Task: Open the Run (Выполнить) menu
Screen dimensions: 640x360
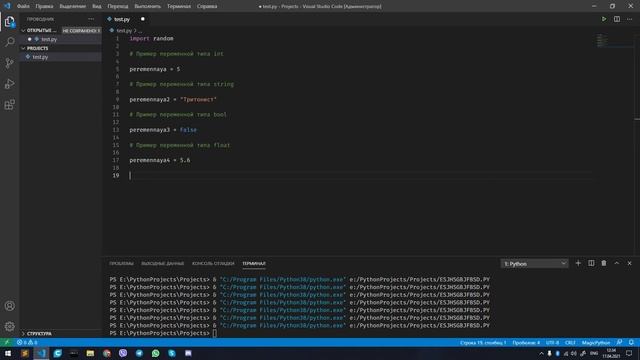Action: click(148, 6)
